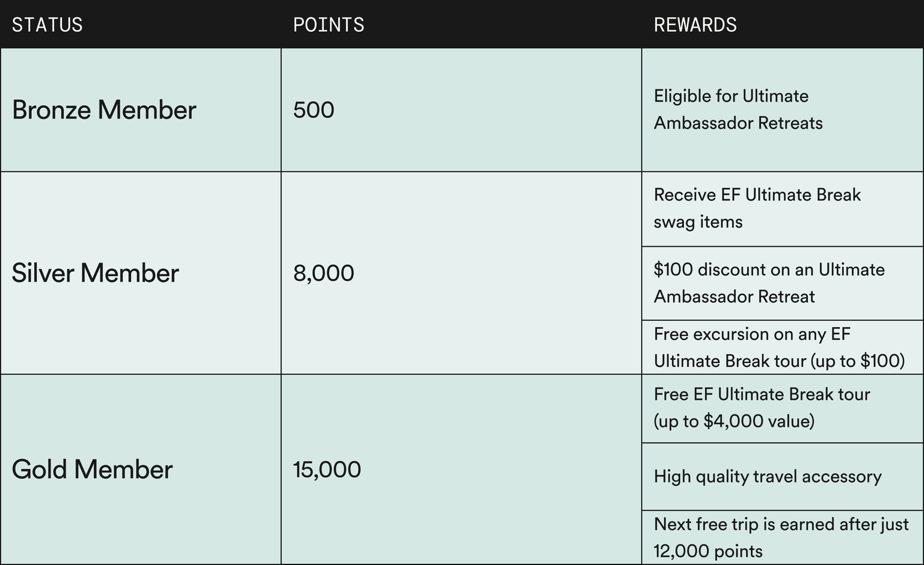Click the '12,000 points' text
Viewport: 924px width, 565px height.
[708, 551]
